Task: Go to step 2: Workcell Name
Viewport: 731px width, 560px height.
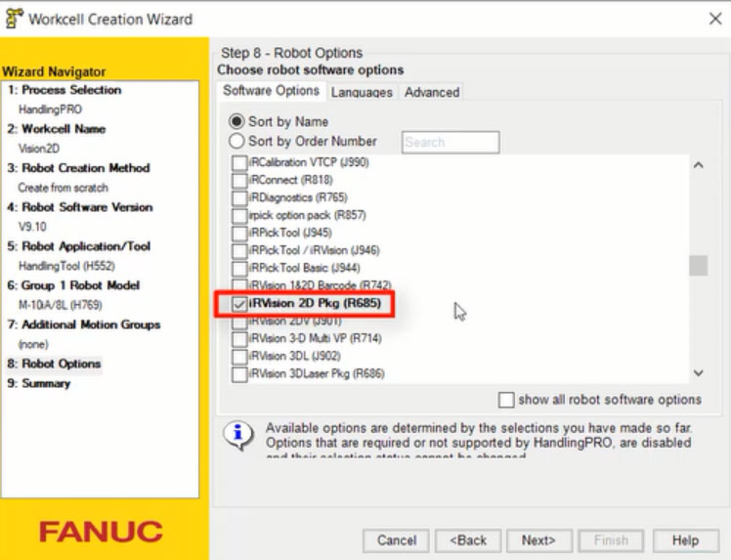Action: [x=57, y=129]
